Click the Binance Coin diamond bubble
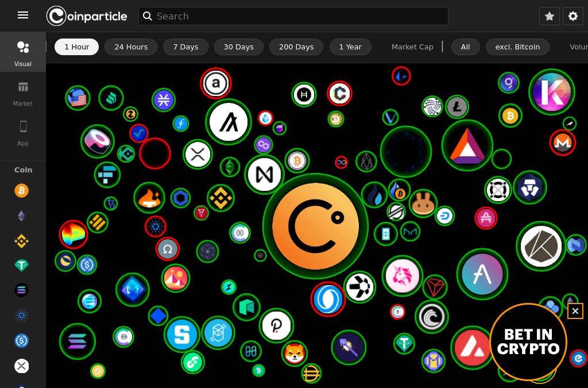The height and width of the screenshot is (388, 588). pos(220,198)
